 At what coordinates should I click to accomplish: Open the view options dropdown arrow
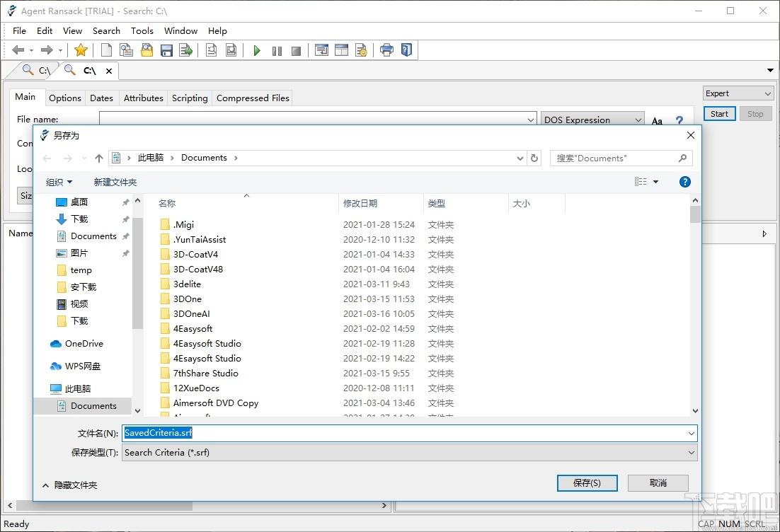(655, 182)
